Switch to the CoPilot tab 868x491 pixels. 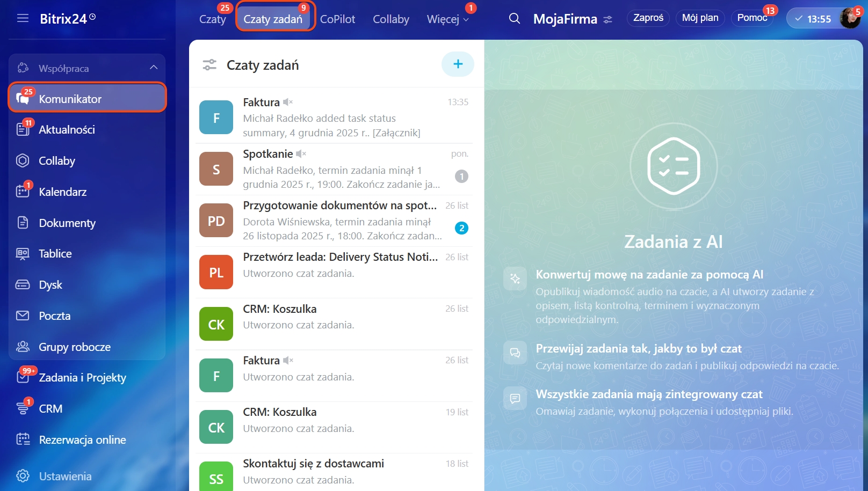point(337,19)
